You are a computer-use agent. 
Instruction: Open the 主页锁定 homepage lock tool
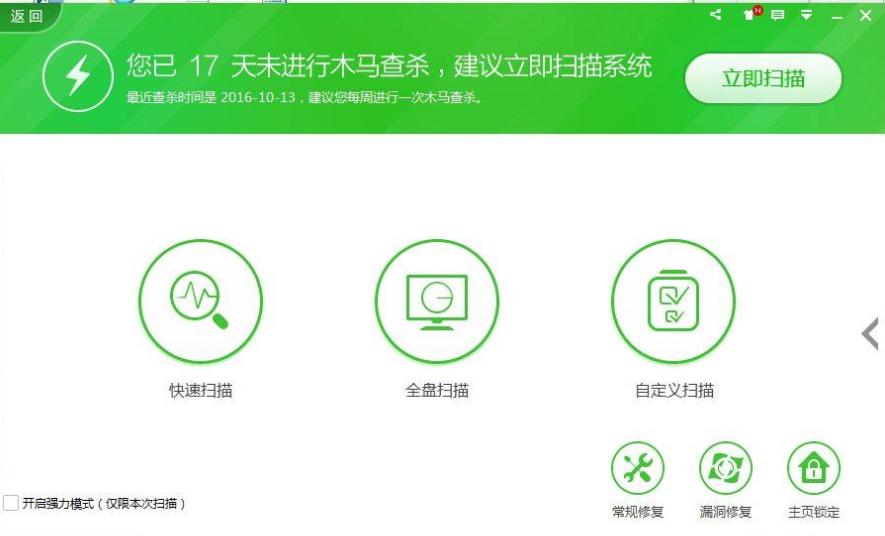(813, 468)
